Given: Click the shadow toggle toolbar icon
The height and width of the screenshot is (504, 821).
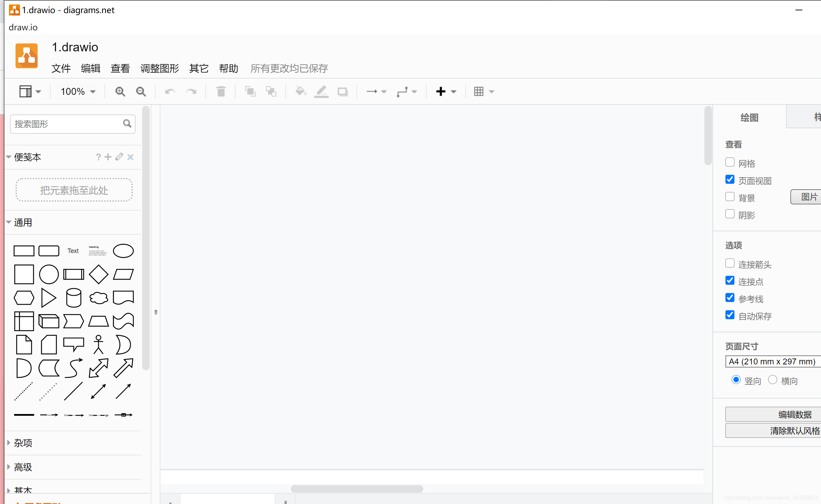Looking at the screenshot, I should (343, 92).
